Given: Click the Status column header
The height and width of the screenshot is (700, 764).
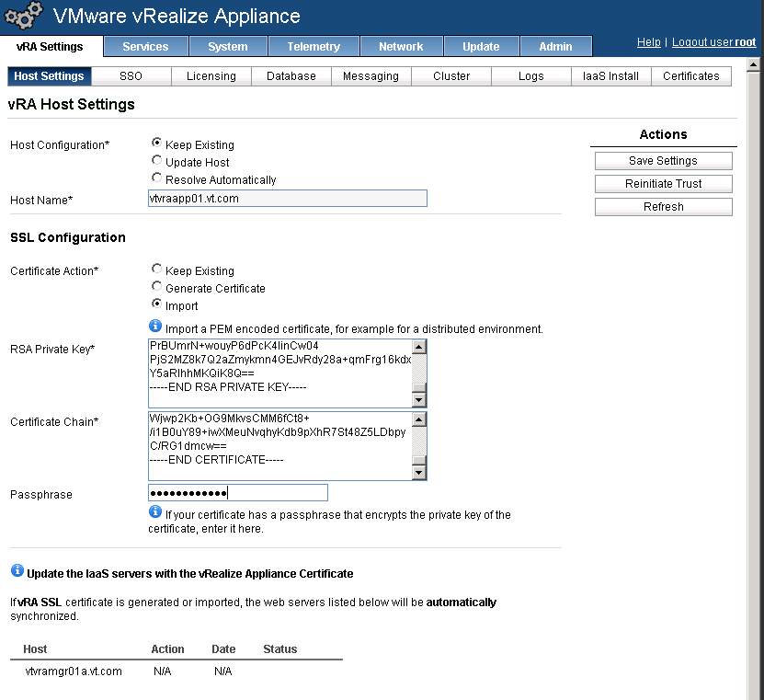Looking at the screenshot, I should (280, 649).
